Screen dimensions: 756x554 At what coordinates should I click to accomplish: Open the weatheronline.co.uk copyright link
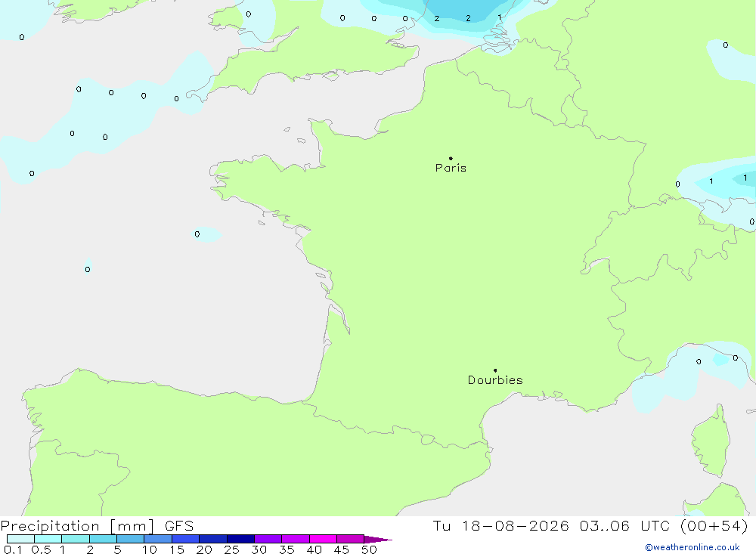(692, 547)
